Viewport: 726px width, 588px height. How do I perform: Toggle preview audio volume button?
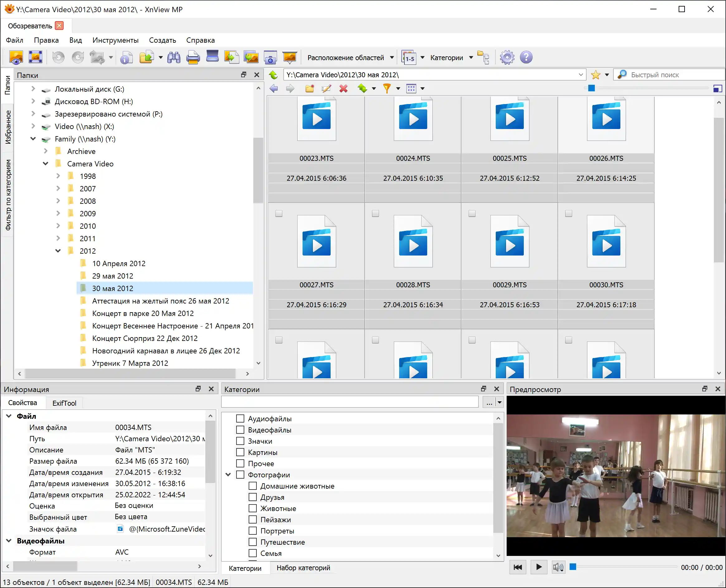558,567
